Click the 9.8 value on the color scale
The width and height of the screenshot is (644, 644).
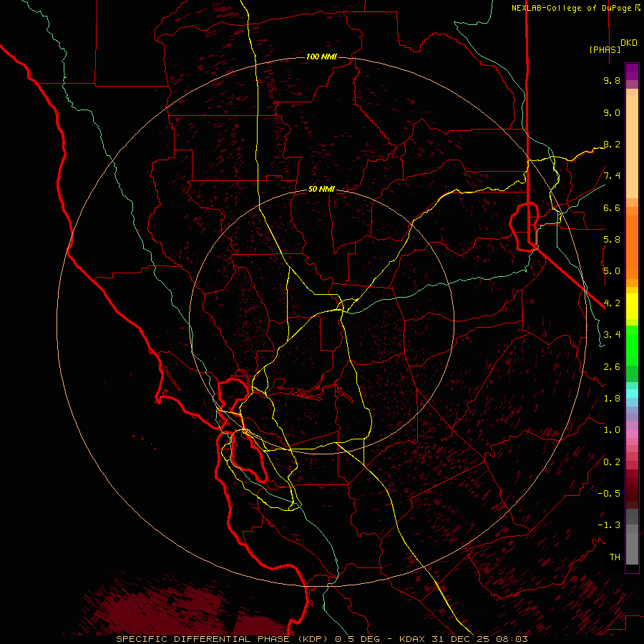click(x=612, y=80)
